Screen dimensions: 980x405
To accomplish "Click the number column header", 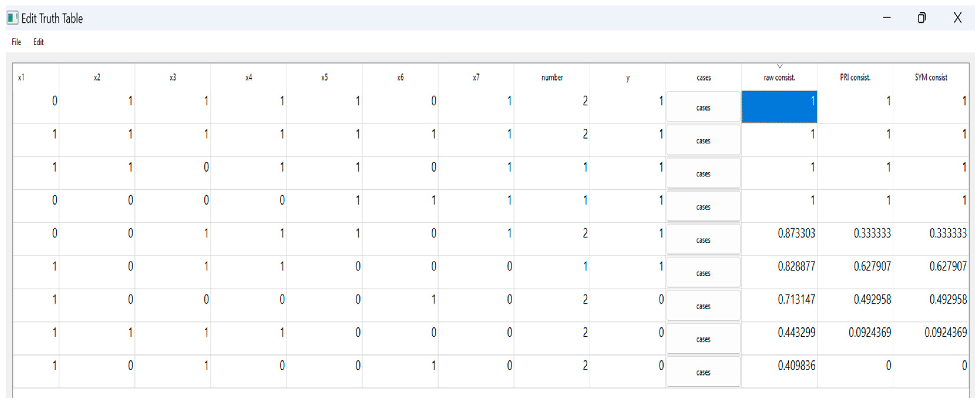I will (x=552, y=78).
